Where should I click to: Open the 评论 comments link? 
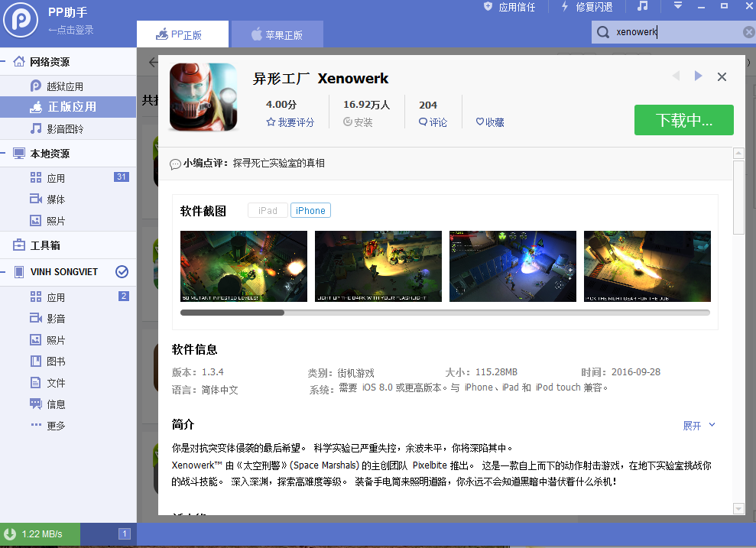[x=433, y=122]
